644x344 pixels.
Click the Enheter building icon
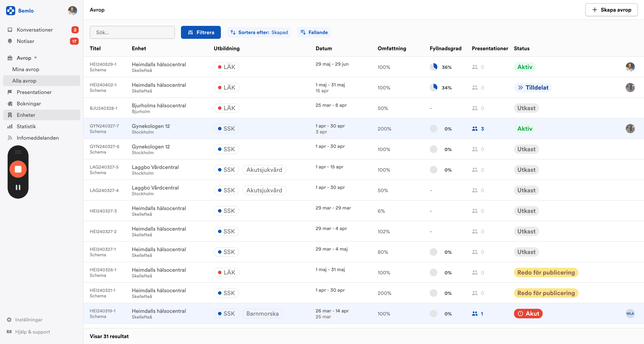[x=10, y=115]
